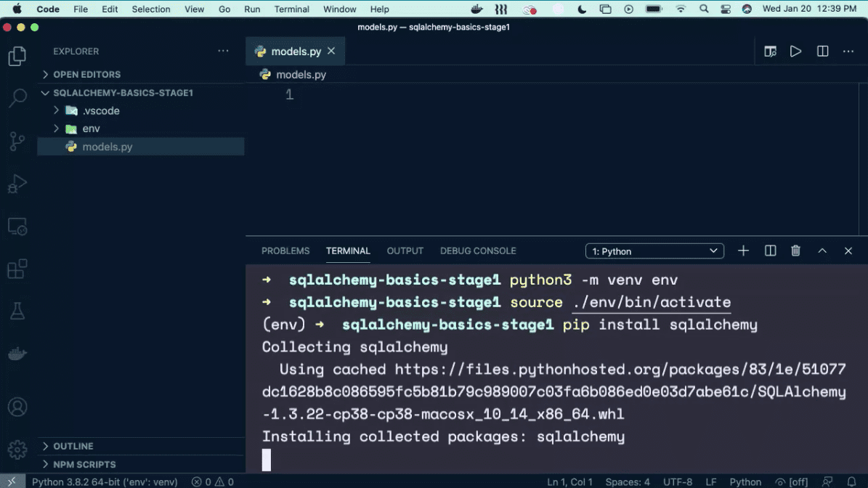Screen dimensions: 868x488
Task: Switch to the Debug Console tab
Action: click(478, 251)
